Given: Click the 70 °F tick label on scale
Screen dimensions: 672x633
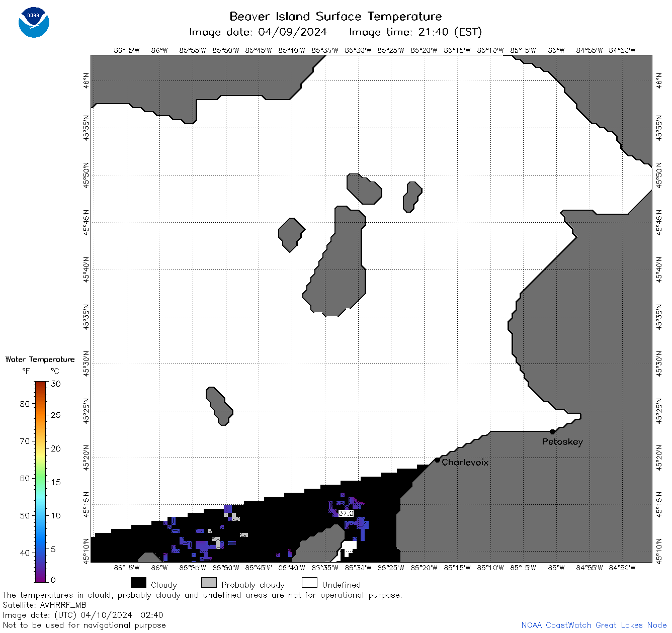Looking at the screenshot, I should pyautogui.click(x=25, y=441).
